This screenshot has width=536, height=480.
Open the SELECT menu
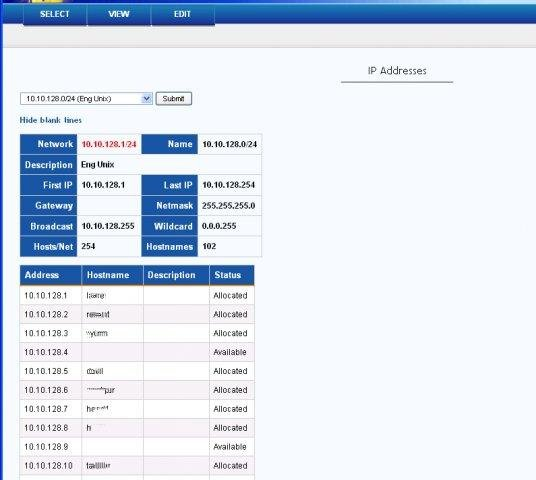coord(54,14)
